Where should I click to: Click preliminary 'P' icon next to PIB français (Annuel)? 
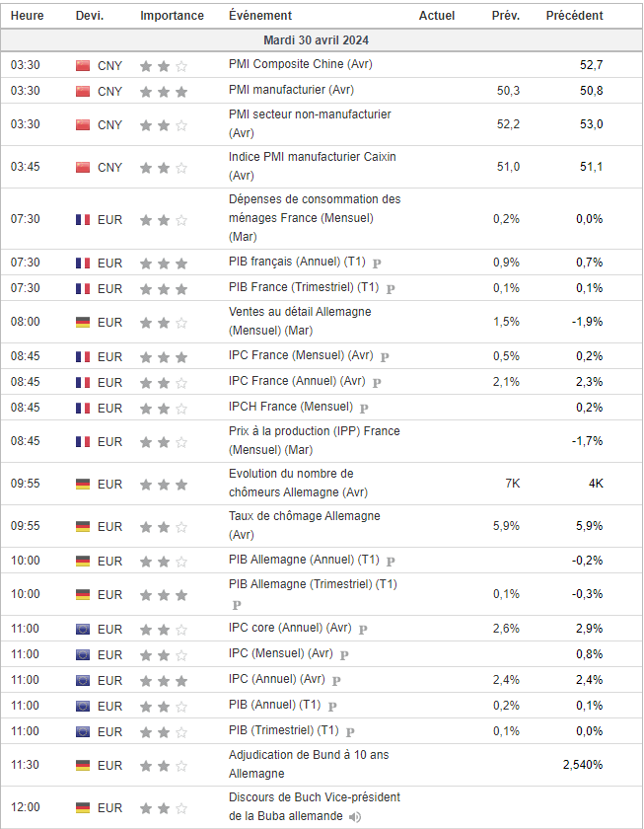[x=377, y=263]
